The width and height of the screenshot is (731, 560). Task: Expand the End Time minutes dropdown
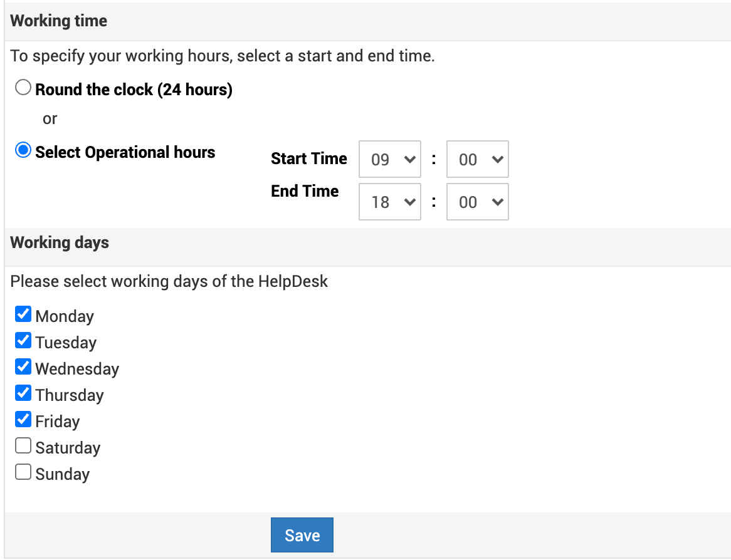point(477,202)
